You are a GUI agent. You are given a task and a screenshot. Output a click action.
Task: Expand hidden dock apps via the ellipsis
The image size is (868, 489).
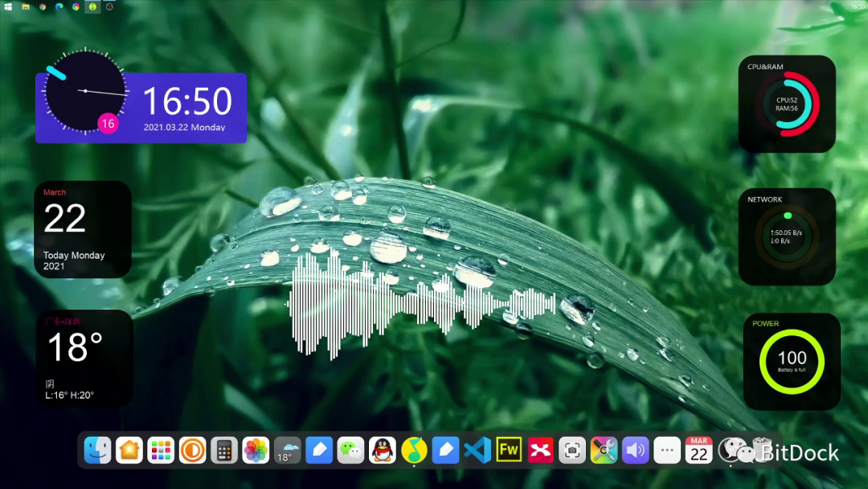(667, 450)
